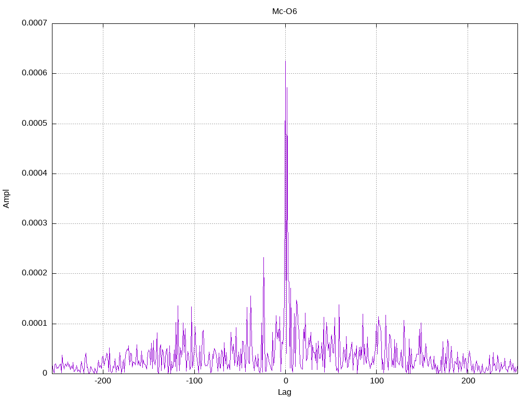Click the -100 x-axis tick label
This screenshot has width=532, height=399.
(194, 381)
